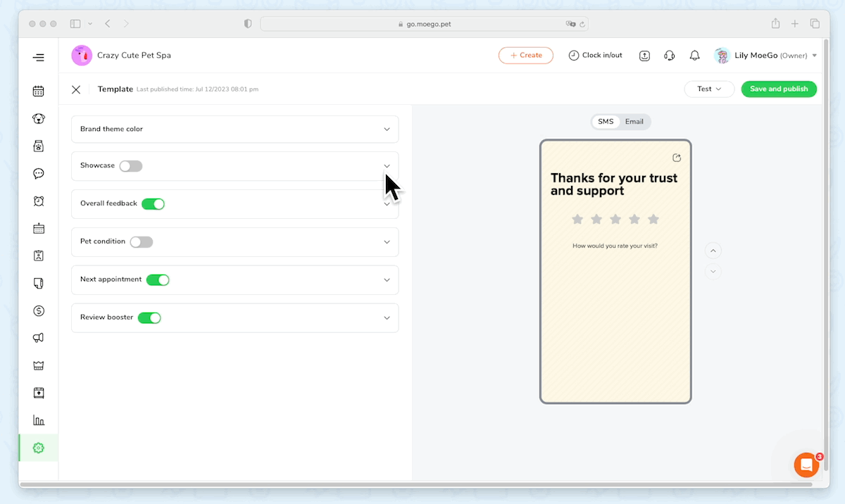The image size is (845, 504).
Task: Switch off the Review booster toggle
Action: [149, 318]
